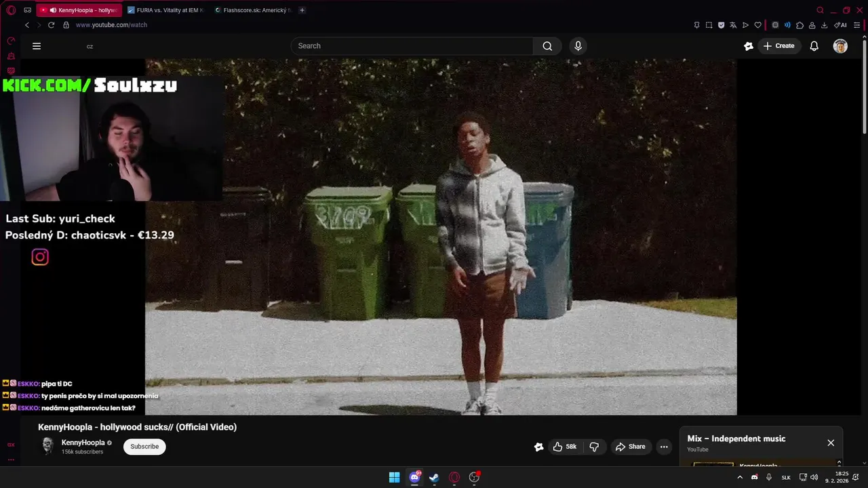Viewport: 868px width, 488px height.
Task: Open the Opera workspaces icon beside tabs
Action: [27, 10]
